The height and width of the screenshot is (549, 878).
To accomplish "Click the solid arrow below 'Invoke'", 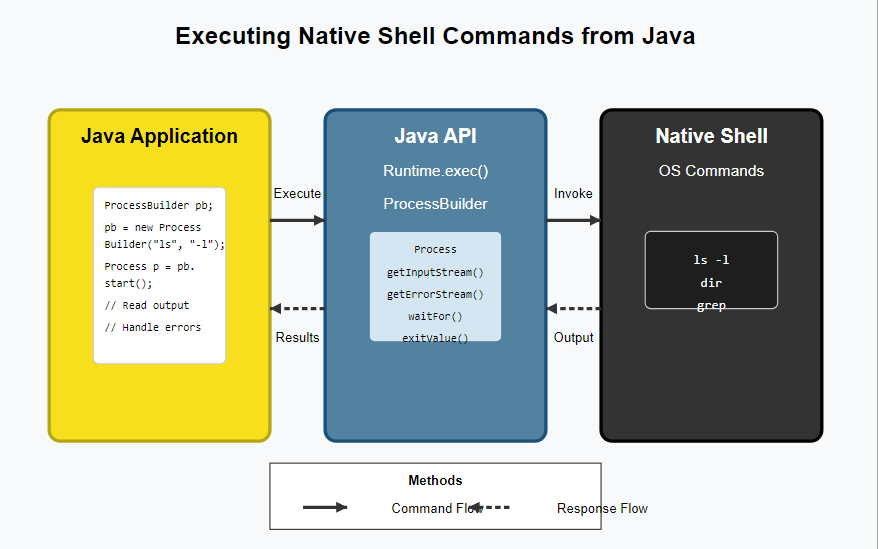I will pyautogui.click(x=573, y=220).
